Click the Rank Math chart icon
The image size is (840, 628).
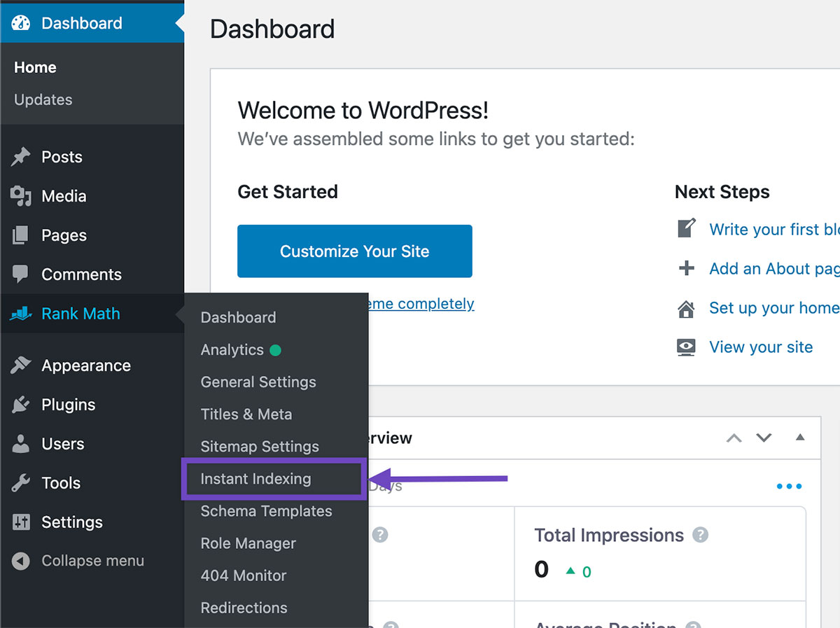[21, 314]
